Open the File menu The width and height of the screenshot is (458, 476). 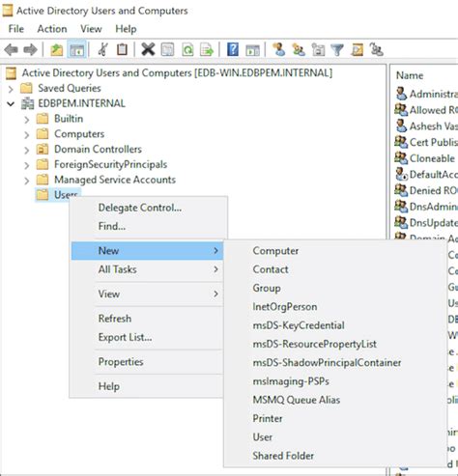16,29
